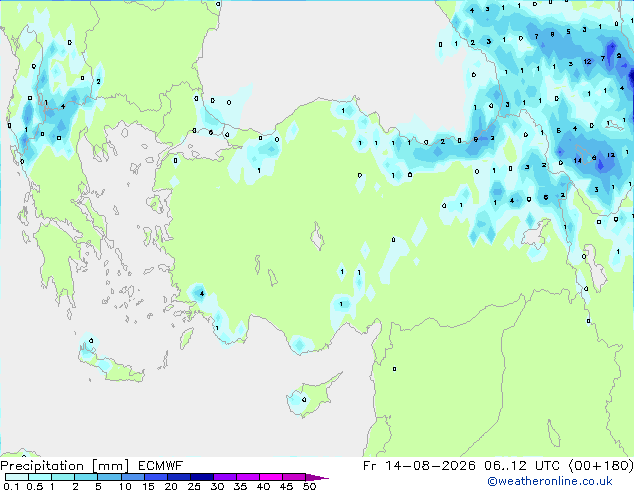This screenshot has height=490, width=634.
Task: Click the '30' legend scale label
Action: coord(217,486)
